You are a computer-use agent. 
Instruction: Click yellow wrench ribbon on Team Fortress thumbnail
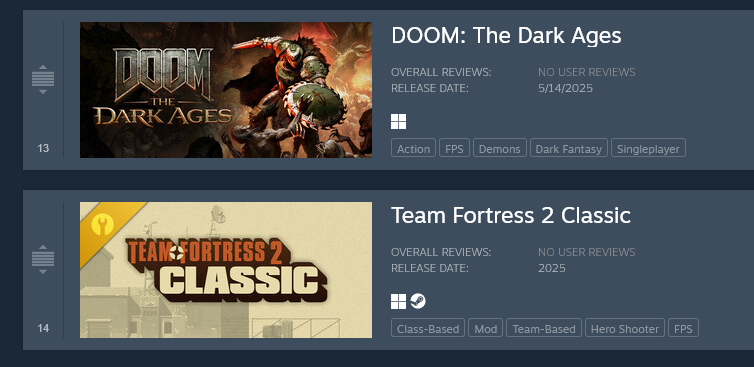(103, 225)
